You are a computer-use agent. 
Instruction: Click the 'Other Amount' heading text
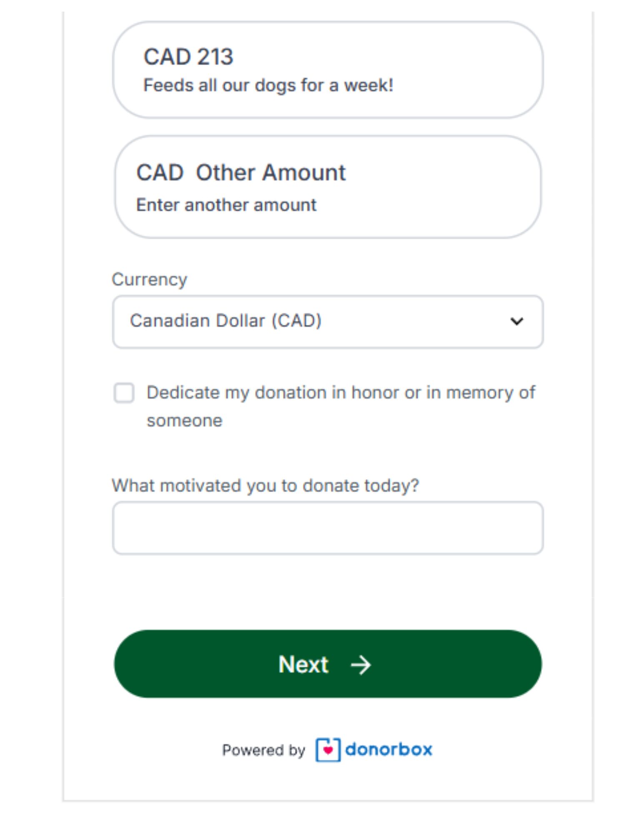click(271, 172)
